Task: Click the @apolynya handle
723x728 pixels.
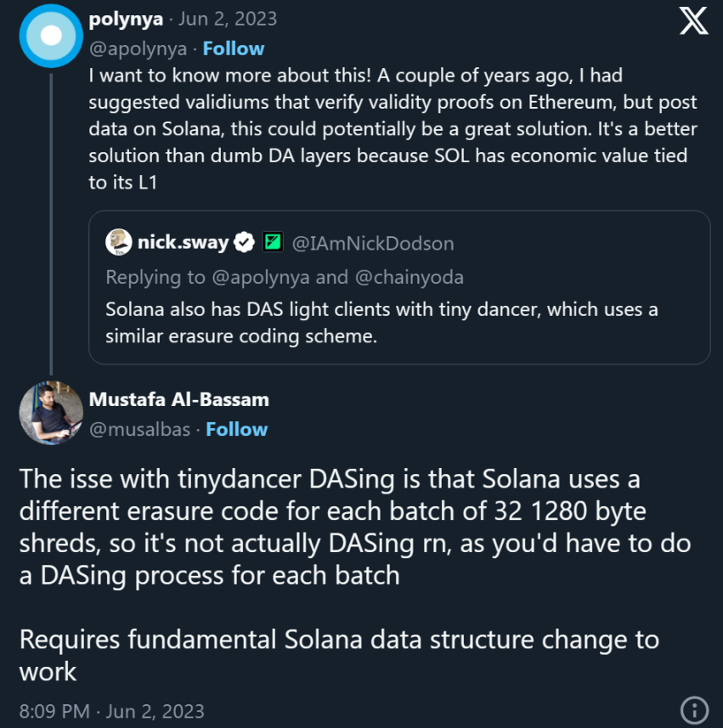Action: [x=138, y=48]
